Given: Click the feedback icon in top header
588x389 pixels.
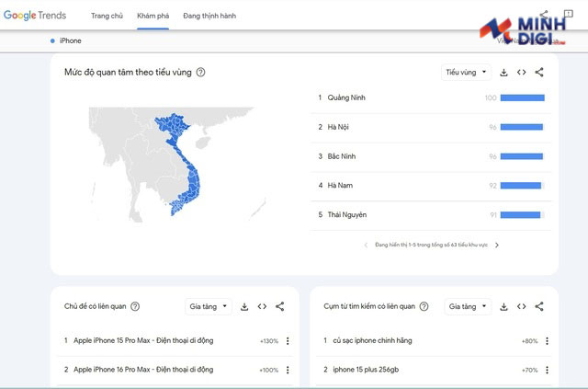Looking at the screenshot, I should point(569,14).
